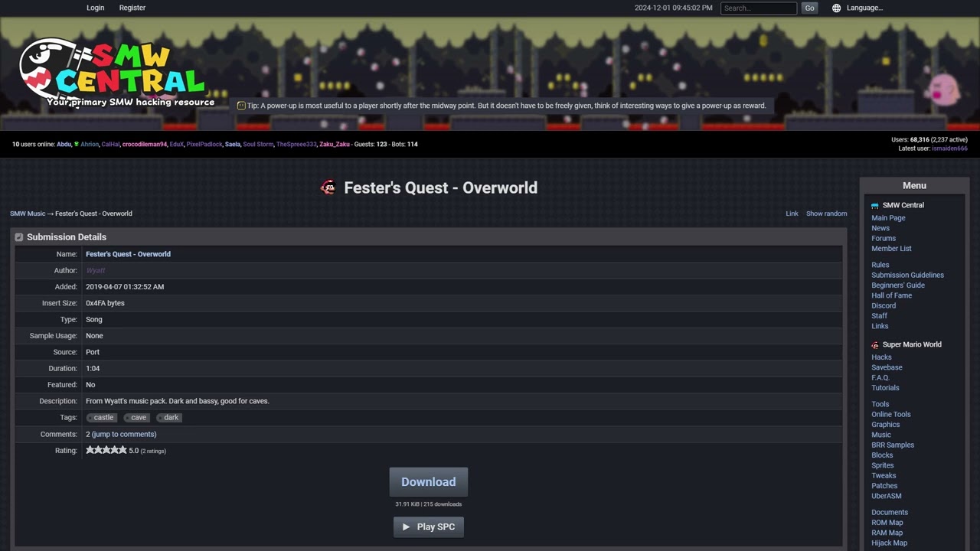This screenshot has width=980, height=551.
Task: Open online user Zaku_Zaku's profile
Action: click(x=335, y=144)
